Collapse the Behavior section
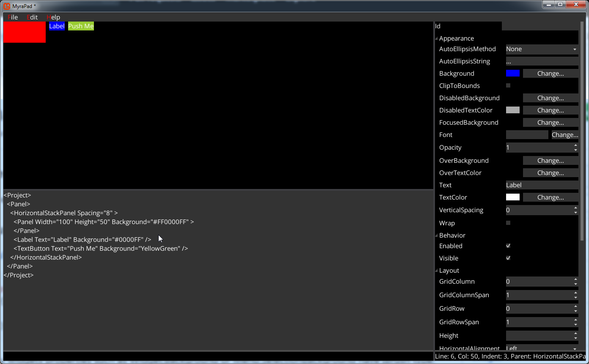589x364 pixels. pyautogui.click(x=437, y=235)
